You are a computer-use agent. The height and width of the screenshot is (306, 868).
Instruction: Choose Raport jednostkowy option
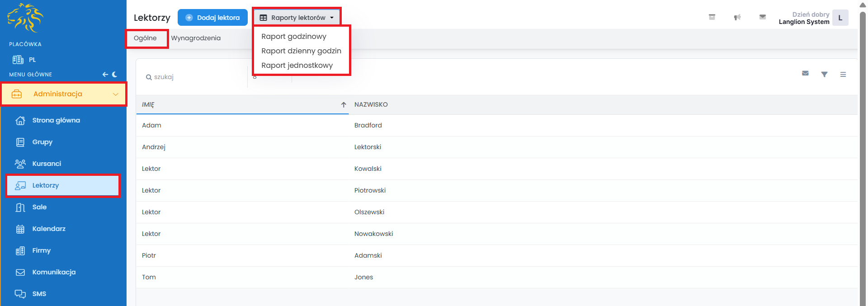[x=297, y=66]
